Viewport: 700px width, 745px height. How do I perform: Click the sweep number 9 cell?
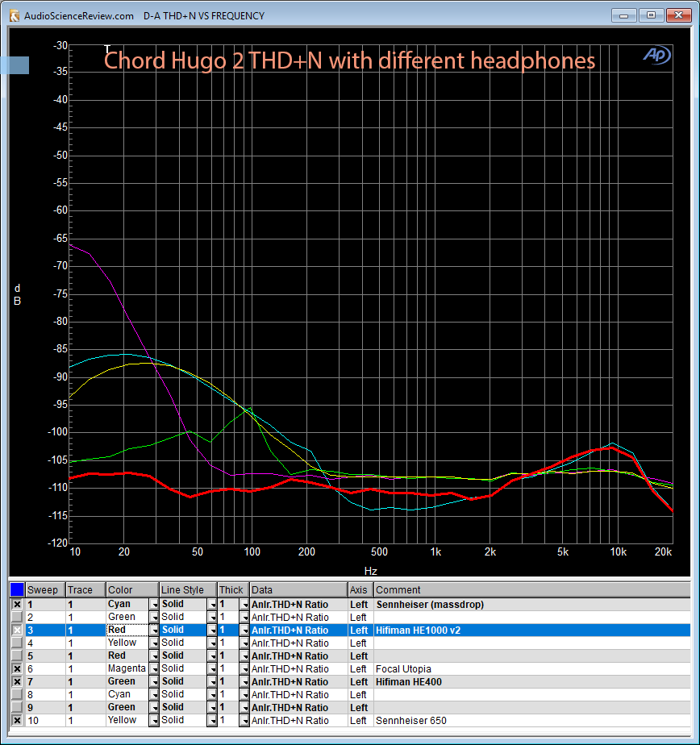[45, 707]
